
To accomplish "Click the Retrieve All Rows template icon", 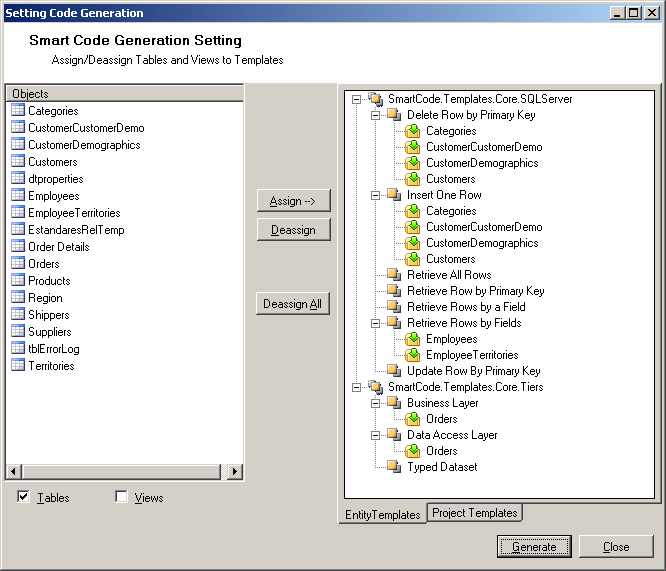I will click(x=394, y=275).
